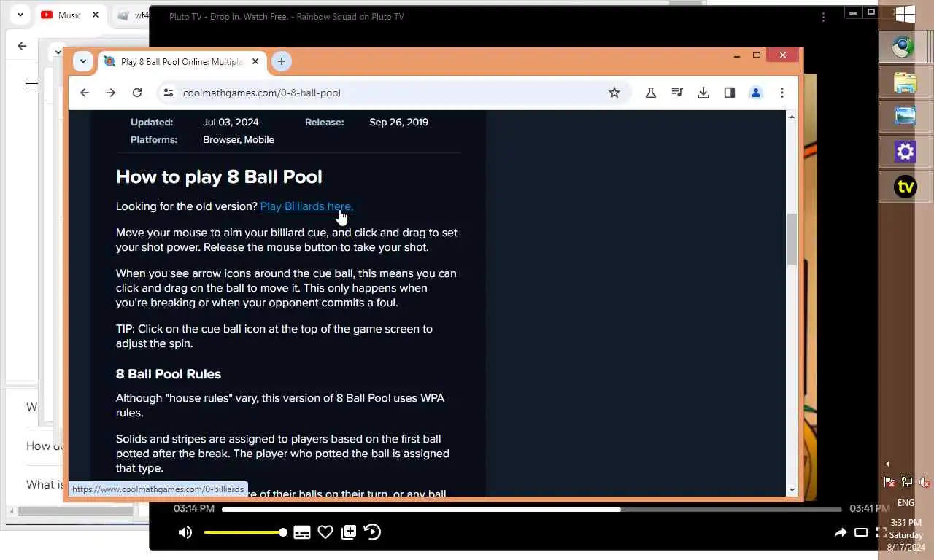Open Chrome Labs flask icon
Screen dimensions: 934x560
point(651,93)
